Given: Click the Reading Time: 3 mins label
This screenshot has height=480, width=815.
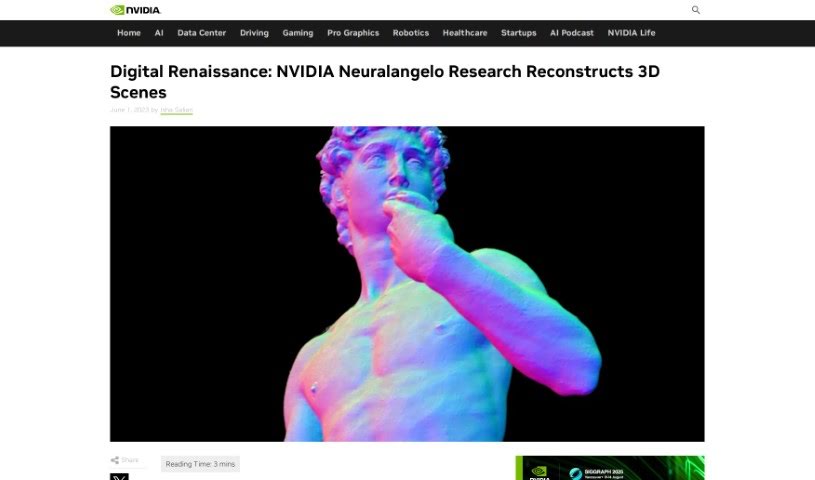Looking at the screenshot, I should (x=200, y=464).
